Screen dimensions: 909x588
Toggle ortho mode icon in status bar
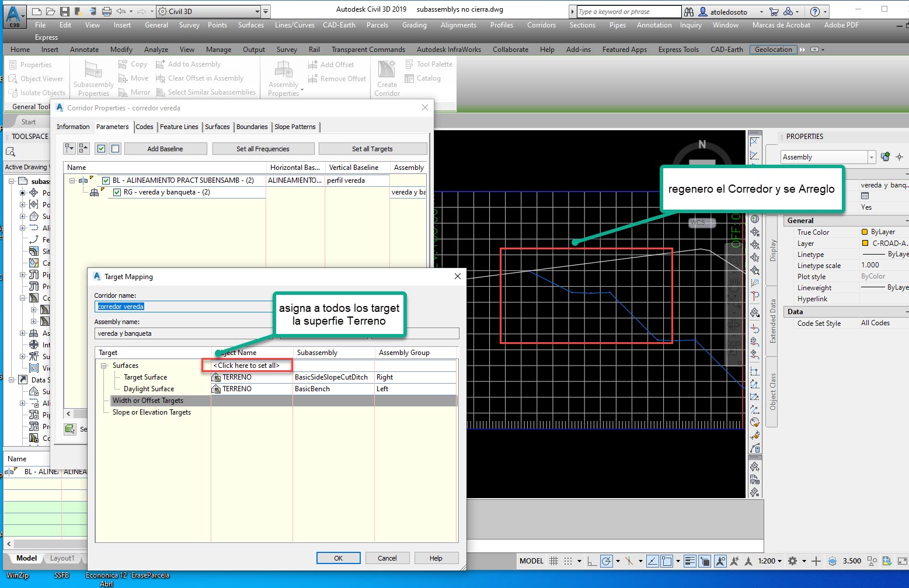[x=592, y=561]
